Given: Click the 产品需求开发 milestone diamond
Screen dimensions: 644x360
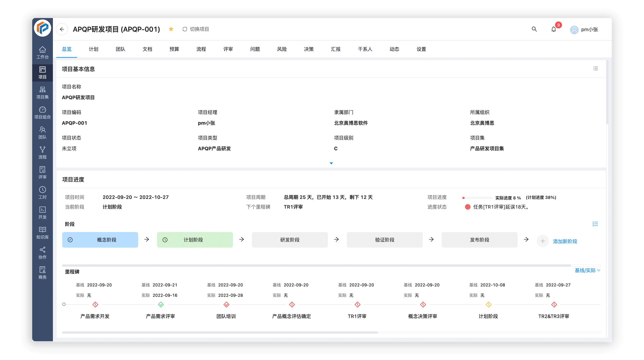Looking at the screenshot, I should (95, 304).
